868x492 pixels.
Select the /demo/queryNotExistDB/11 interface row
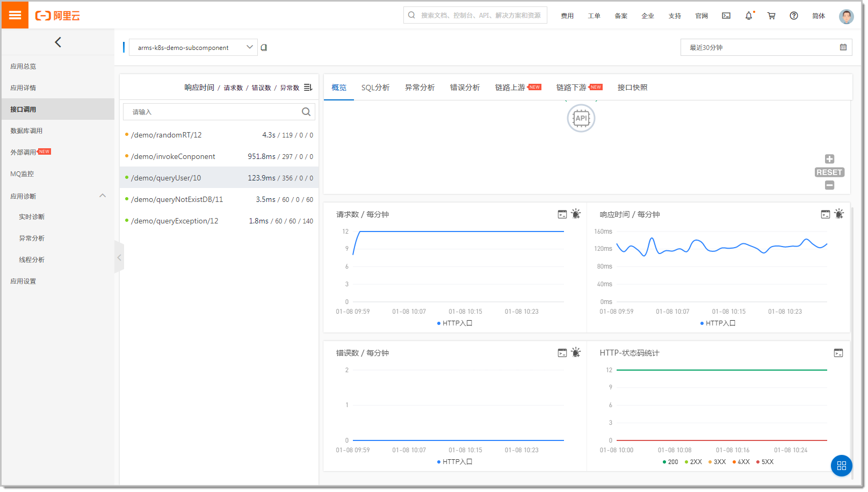(219, 199)
